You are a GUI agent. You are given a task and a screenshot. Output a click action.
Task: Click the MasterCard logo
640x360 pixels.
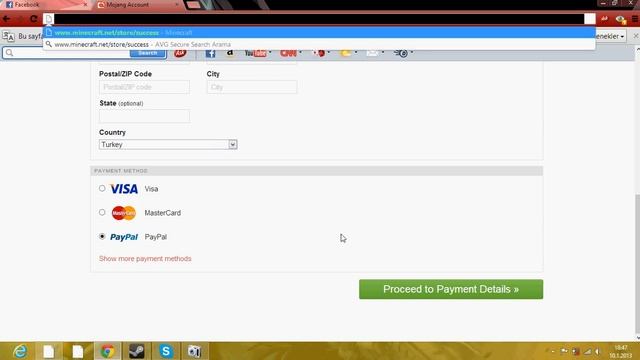(124, 213)
